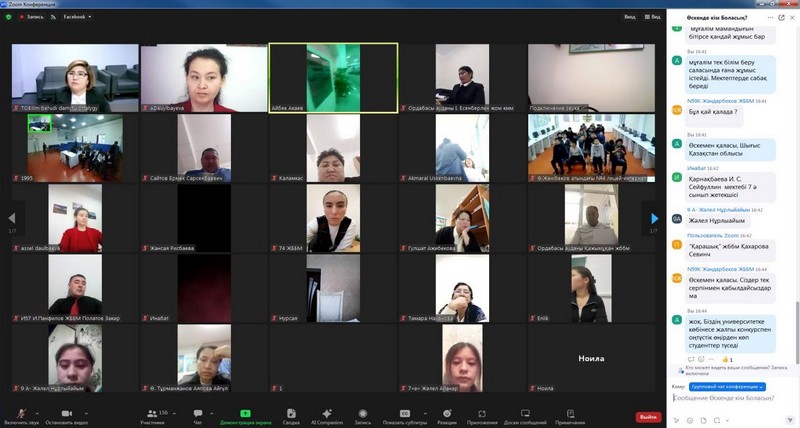Click chat title 'Өскенде кім Боласың?'
The image size is (800, 428).
point(716,17)
